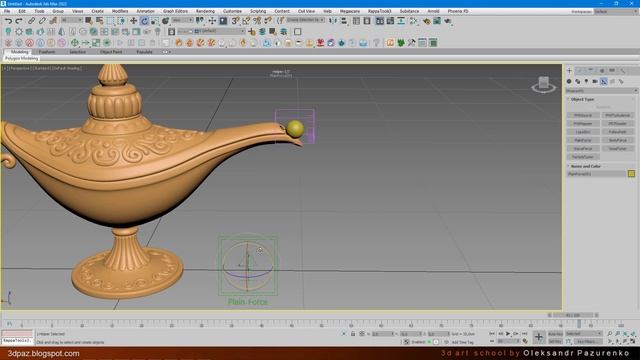Select the Link tool chain icon
The image size is (640, 360).
point(31,21)
